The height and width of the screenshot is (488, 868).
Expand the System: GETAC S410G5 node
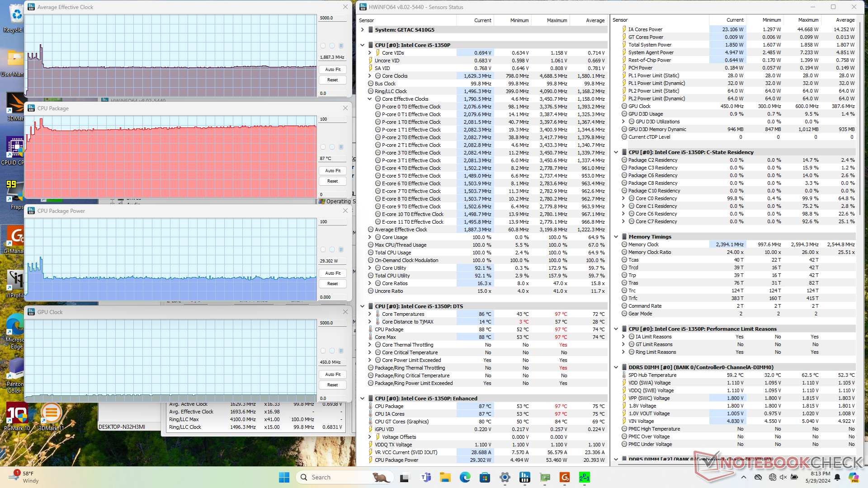pyautogui.click(x=363, y=30)
